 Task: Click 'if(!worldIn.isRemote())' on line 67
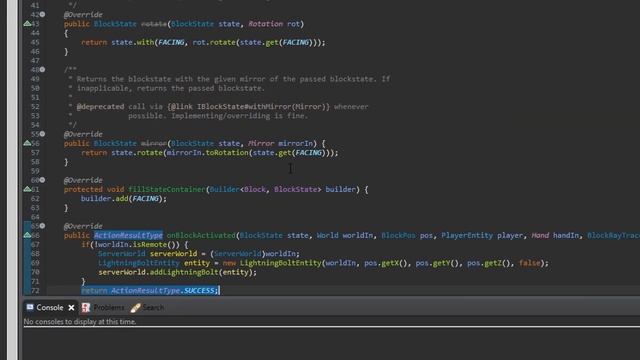point(130,244)
